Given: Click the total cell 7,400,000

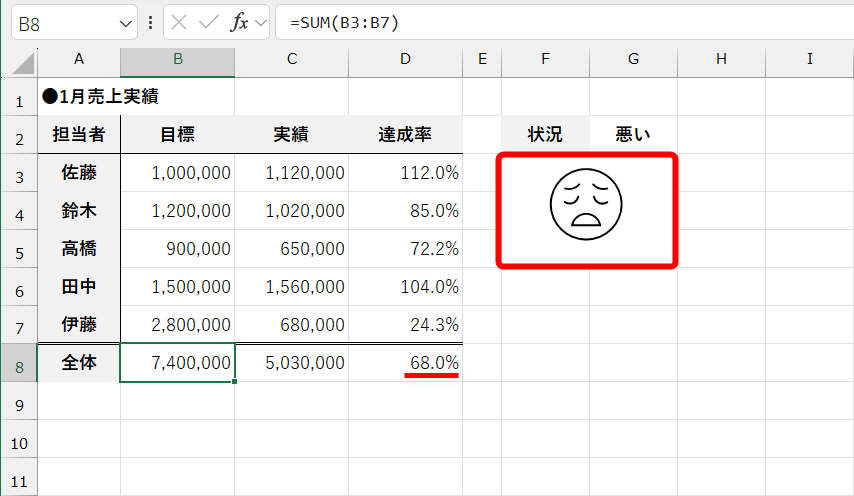Looking at the screenshot, I should [178, 363].
